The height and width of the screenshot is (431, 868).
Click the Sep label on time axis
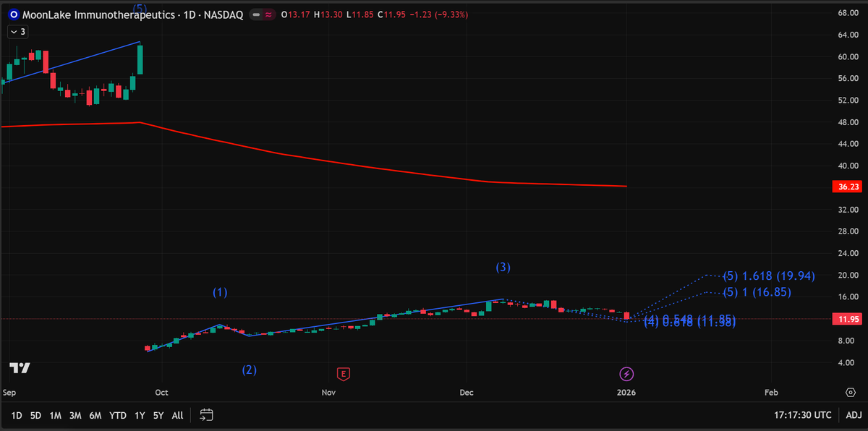click(x=10, y=393)
